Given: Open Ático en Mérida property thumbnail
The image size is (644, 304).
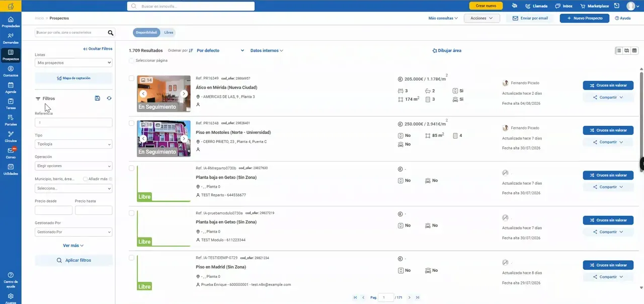Looking at the screenshot, I should 164,94.
